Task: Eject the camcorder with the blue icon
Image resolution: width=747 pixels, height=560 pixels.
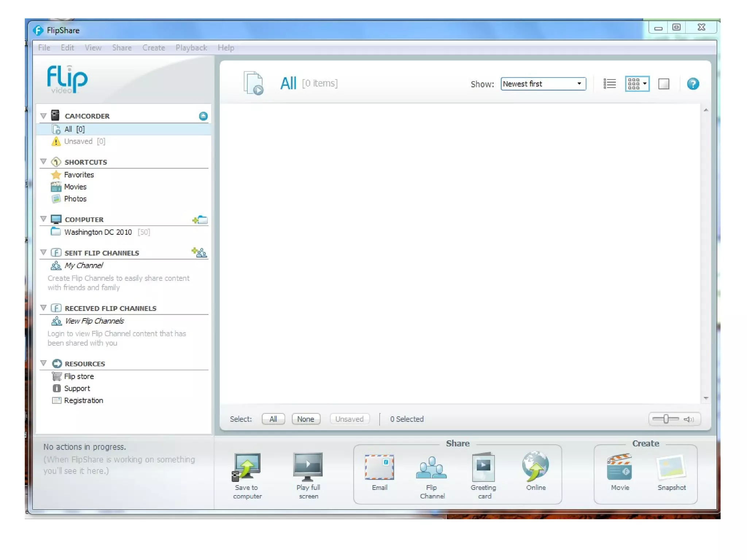Action: (x=203, y=116)
